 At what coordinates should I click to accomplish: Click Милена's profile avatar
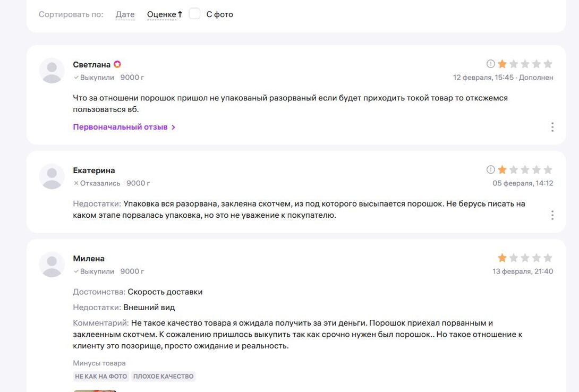tap(52, 265)
